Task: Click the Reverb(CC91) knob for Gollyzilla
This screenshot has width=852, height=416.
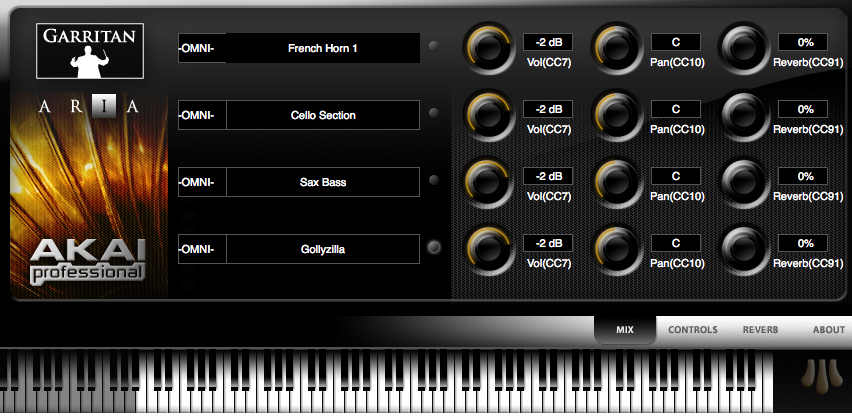Action: pyautogui.click(x=744, y=249)
